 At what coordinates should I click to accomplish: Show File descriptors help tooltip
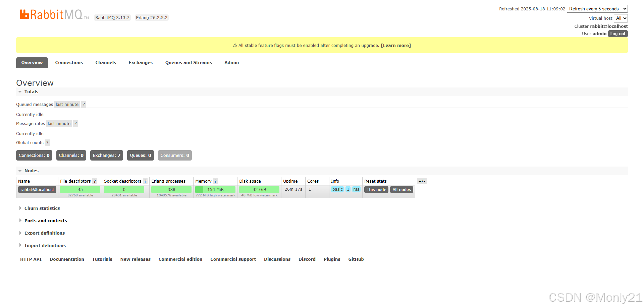click(95, 181)
